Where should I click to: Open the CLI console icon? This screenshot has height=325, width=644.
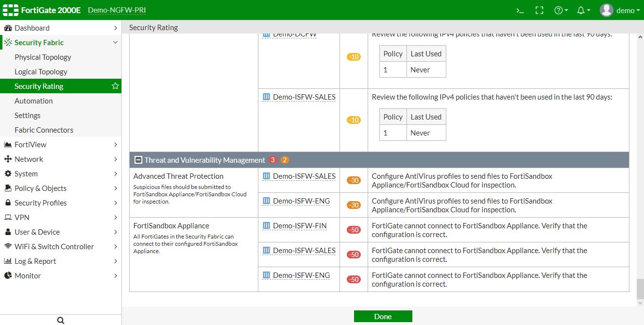tap(520, 10)
